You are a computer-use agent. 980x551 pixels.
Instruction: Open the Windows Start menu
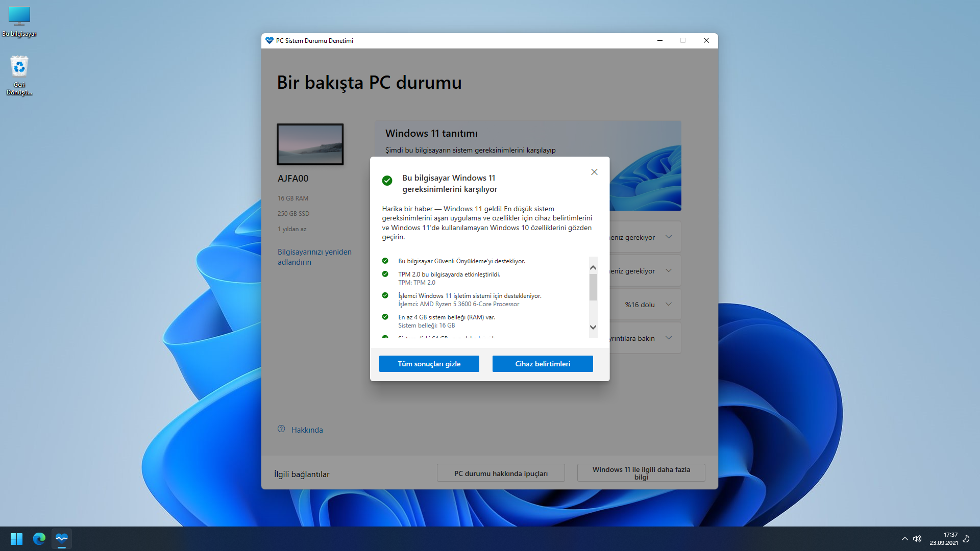(16, 539)
